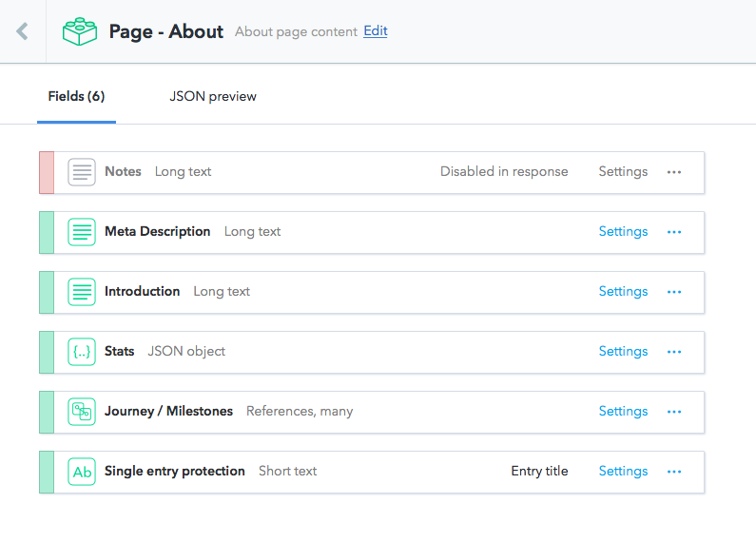Open Settings for the Notes field
Screen dimensions: 756x542
click(623, 172)
